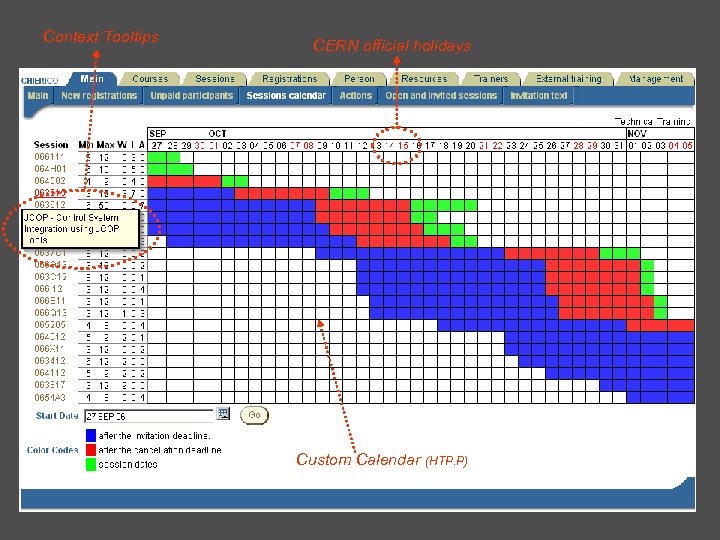
Task: Open the External training tab
Action: 568,79
